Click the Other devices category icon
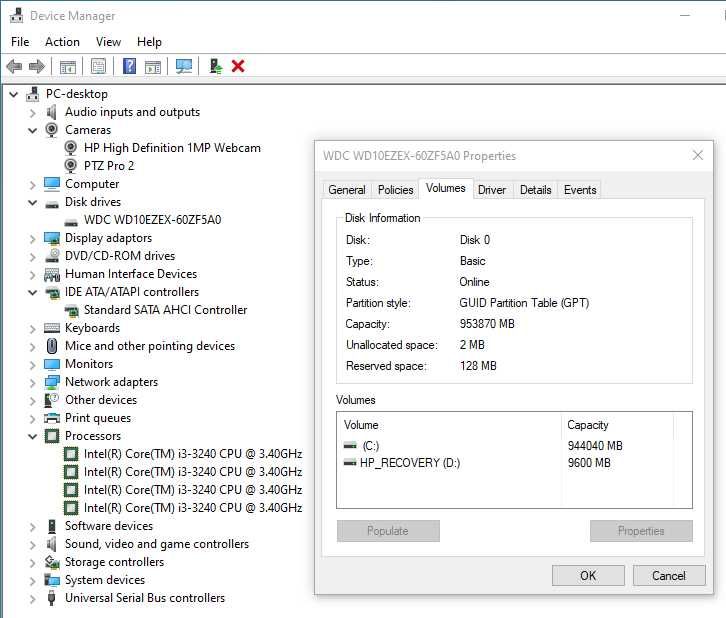Viewport: 726px width, 618px height. coord(51,400)
